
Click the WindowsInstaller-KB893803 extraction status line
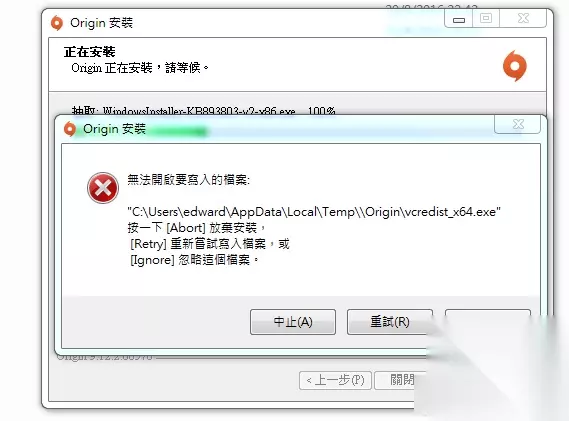point(203,110)
